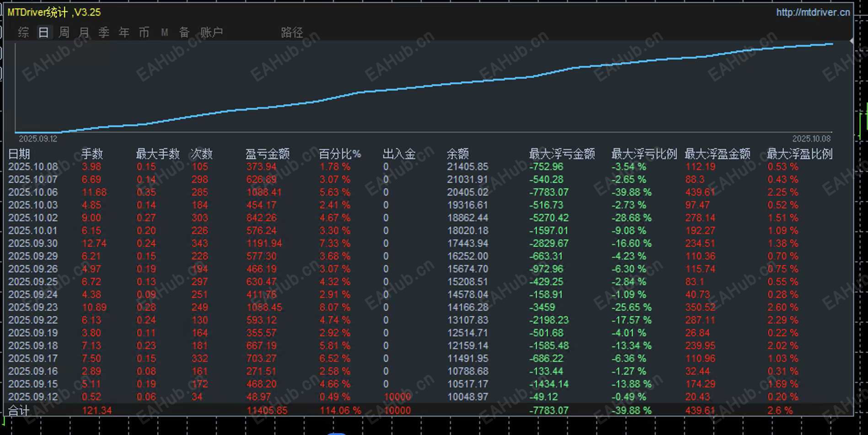Open the 账户 account tab

[x=211, y=32]
